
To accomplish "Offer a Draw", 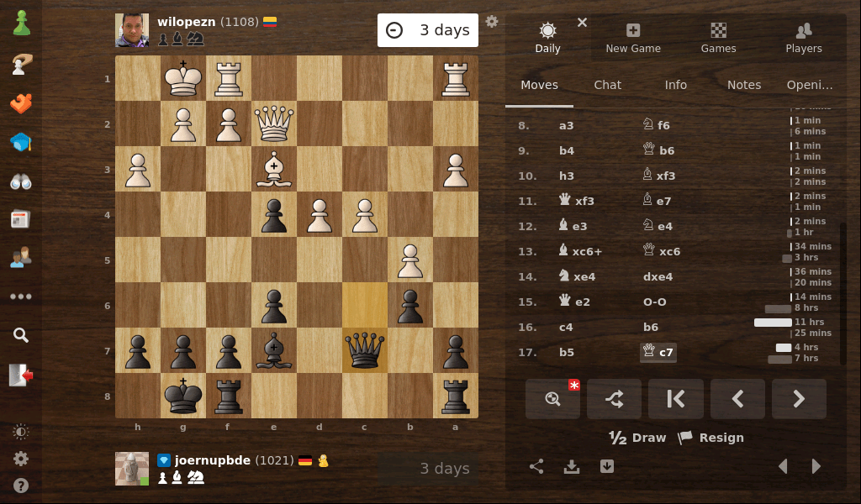I will 637,438.
